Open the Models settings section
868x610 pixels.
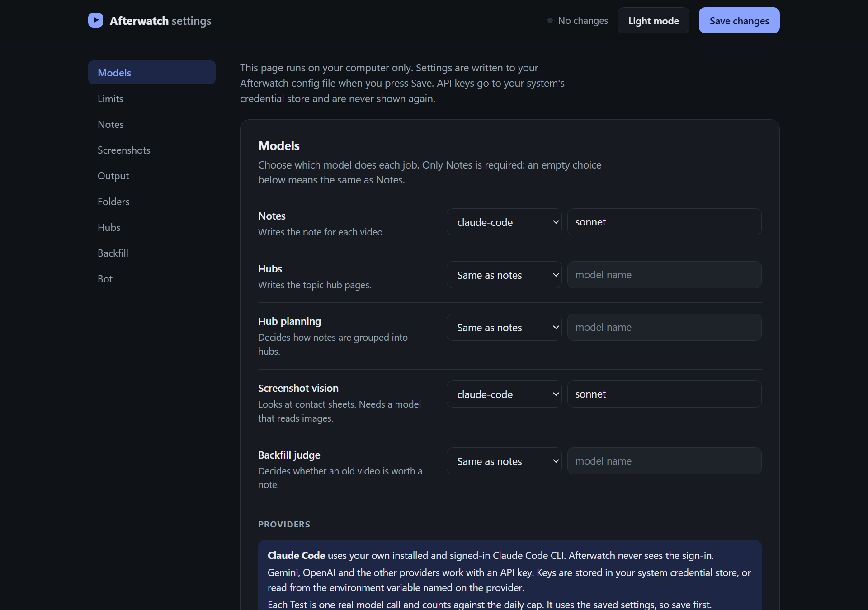click(152, 72)
